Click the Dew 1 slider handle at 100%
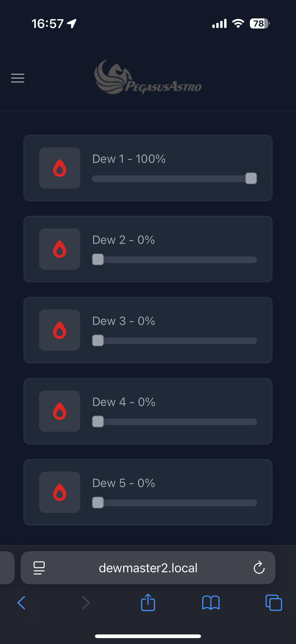Image resolution: width=296 pixels, height=644 pixels. [x=251, y=179]
